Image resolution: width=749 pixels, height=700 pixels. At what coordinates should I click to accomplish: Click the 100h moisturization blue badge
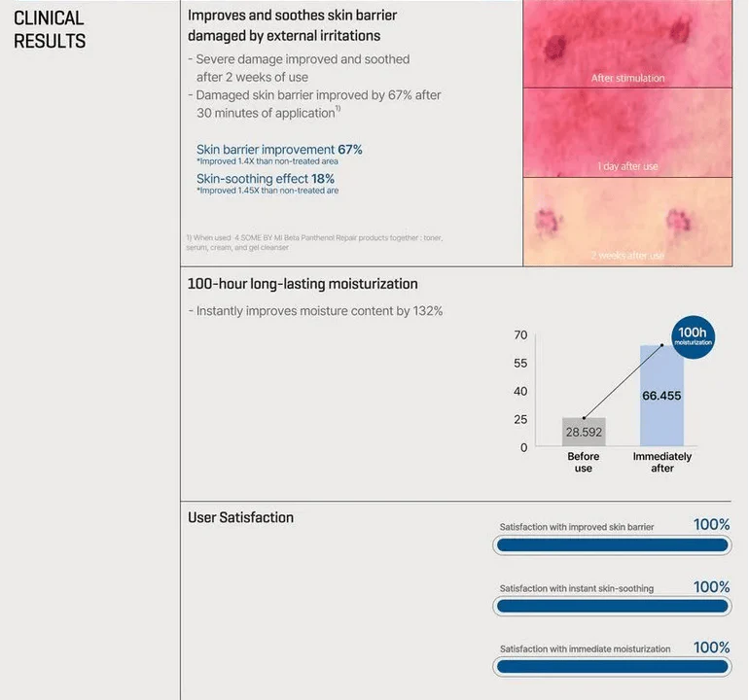point(693,337)
